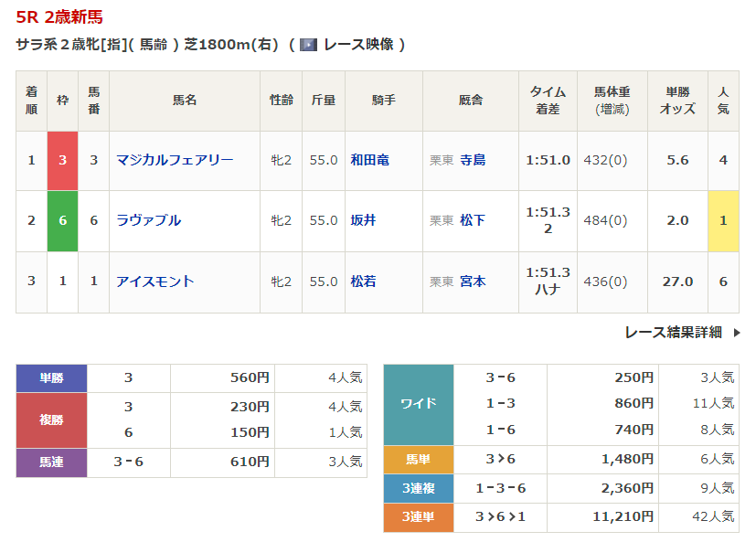Click the 5R 2歳新馬 race title

point(59,16)
